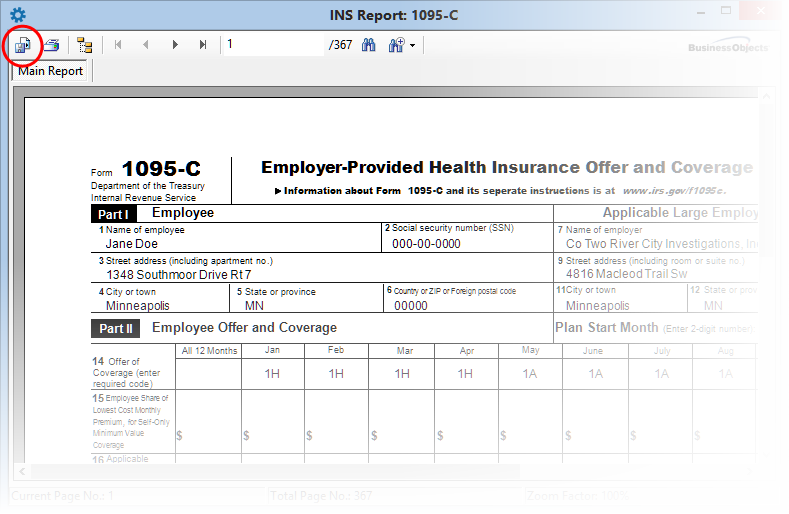Click the employee state 'MN' value
789x514 pixels.
click(254, 306)
